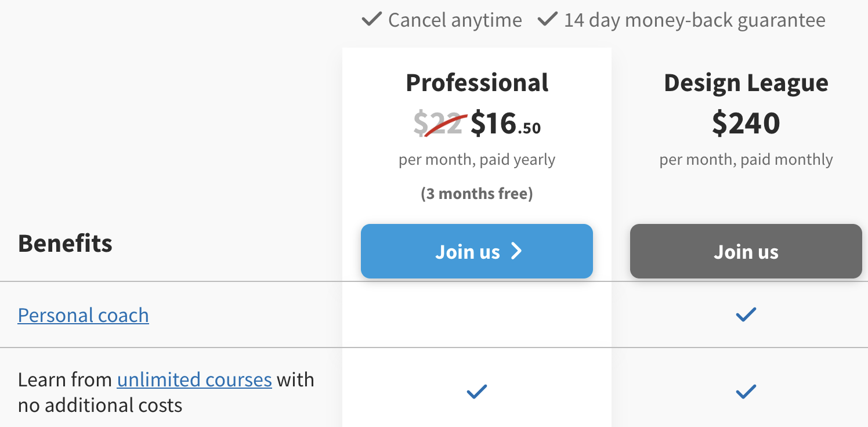Click the checkmark before 14 day money-back guarantee

coord(547,20)
